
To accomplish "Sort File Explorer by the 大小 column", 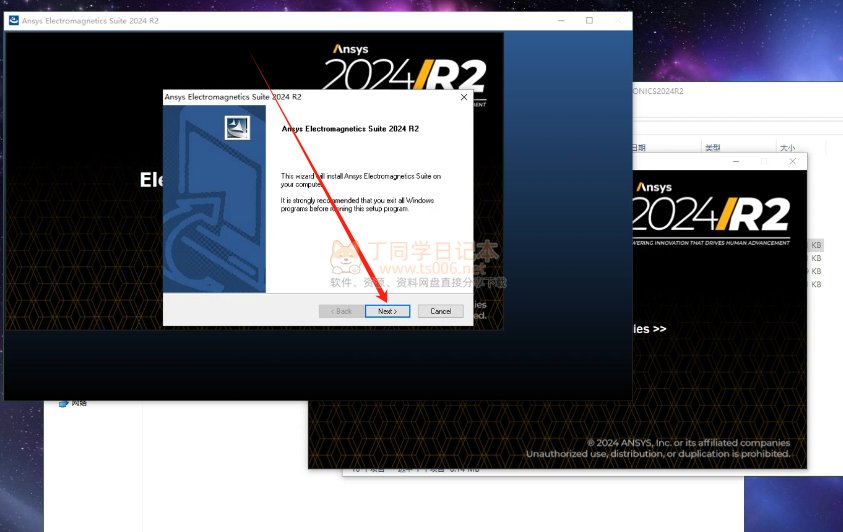I will tap(787, 148).
